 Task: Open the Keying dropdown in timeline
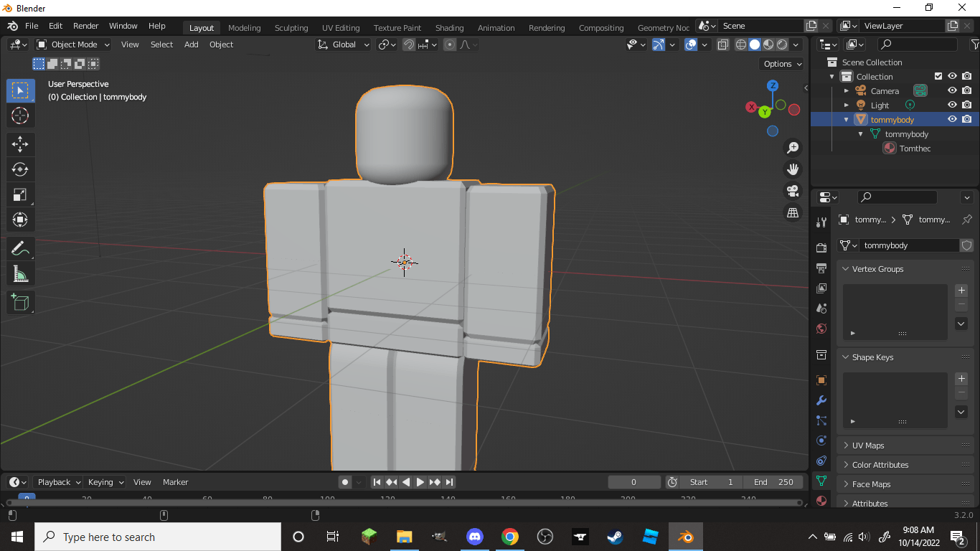click(105, 482)
